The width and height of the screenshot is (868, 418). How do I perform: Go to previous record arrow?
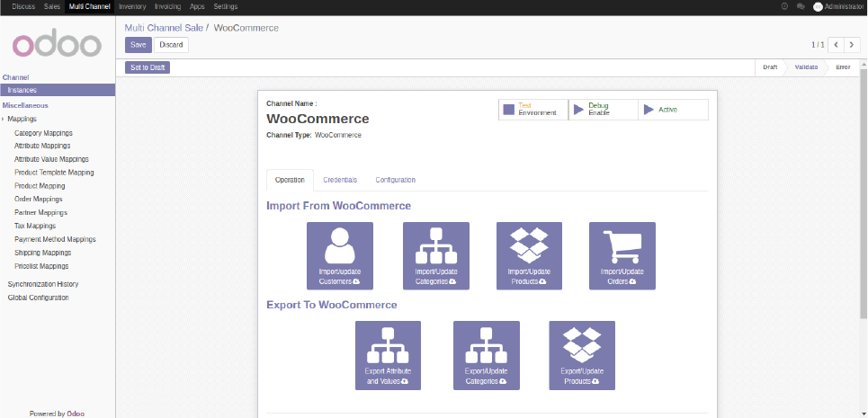(x=836, y=45)
